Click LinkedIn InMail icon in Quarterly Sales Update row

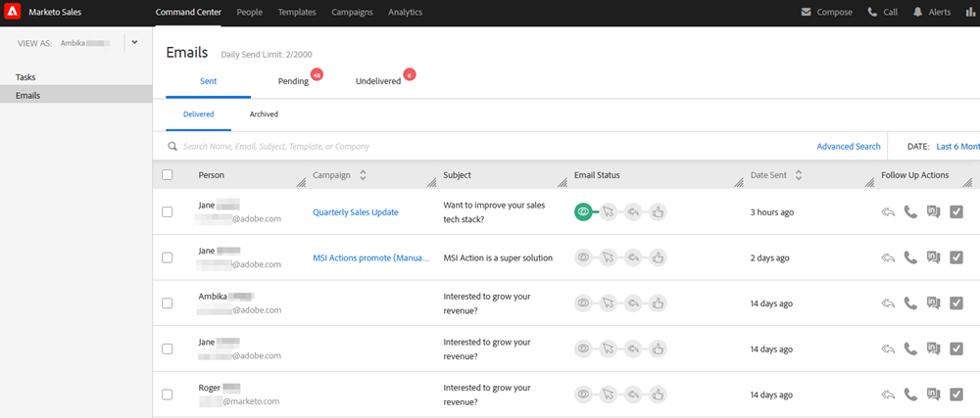pyautogui.click(x=933, y=212)
